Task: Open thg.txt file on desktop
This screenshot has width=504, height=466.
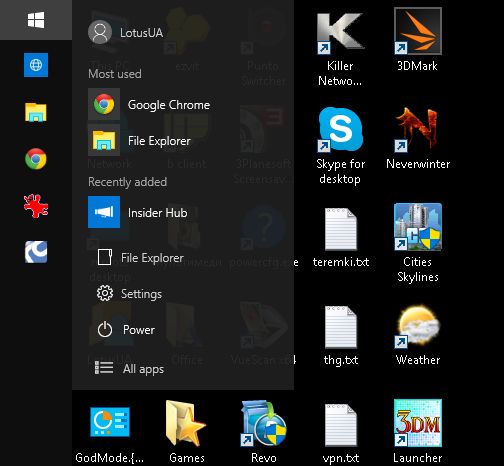Action: tap(341, 336)
